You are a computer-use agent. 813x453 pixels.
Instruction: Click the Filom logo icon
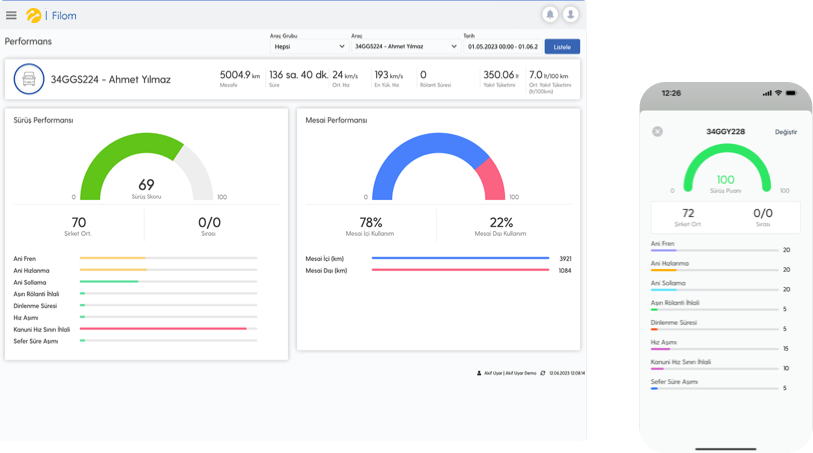(33, 15)
